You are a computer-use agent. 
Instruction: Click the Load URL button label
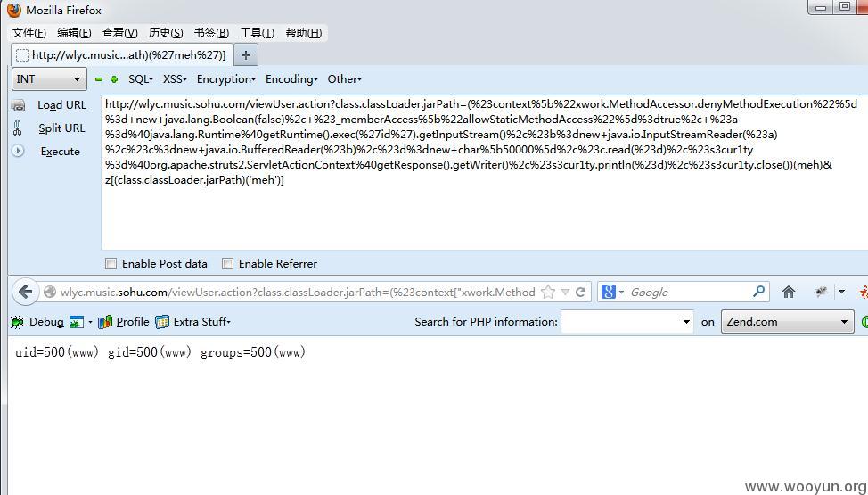(61, 105)
